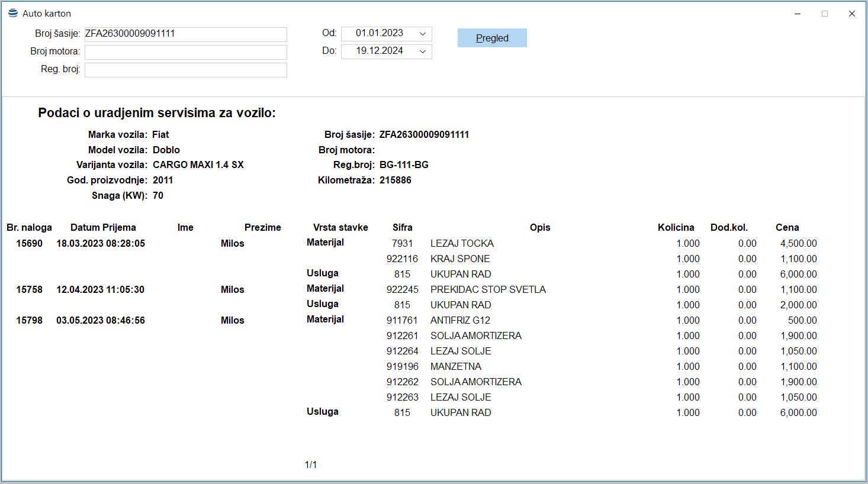868x484 pixels.
Task: Open the Od date dropdown arrow
Action: click(423, 34)
